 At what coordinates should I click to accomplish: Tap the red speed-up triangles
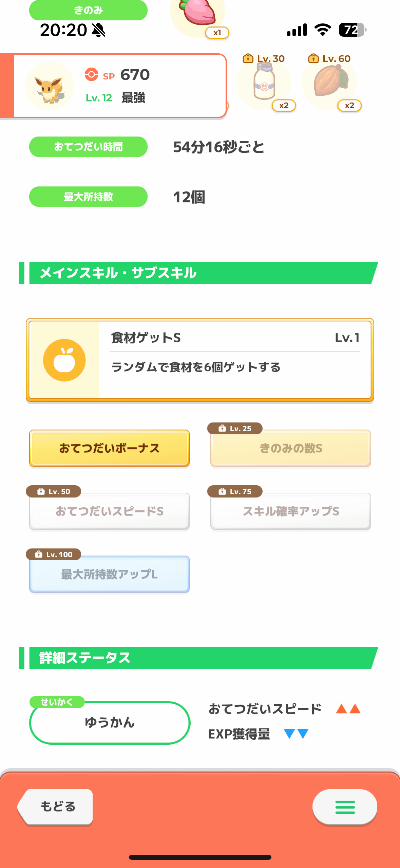[x=348, y=709]
